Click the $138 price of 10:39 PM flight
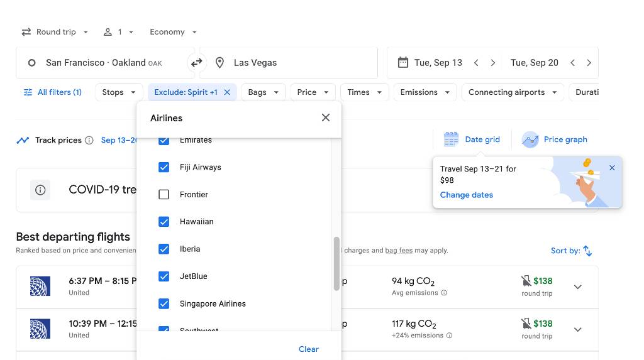The width and height of the screenshot is (644, 360). pos(543,324)
